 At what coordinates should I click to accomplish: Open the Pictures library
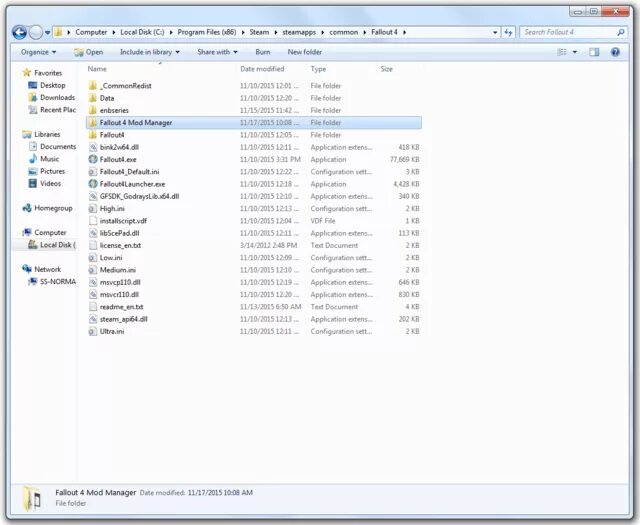47,171
